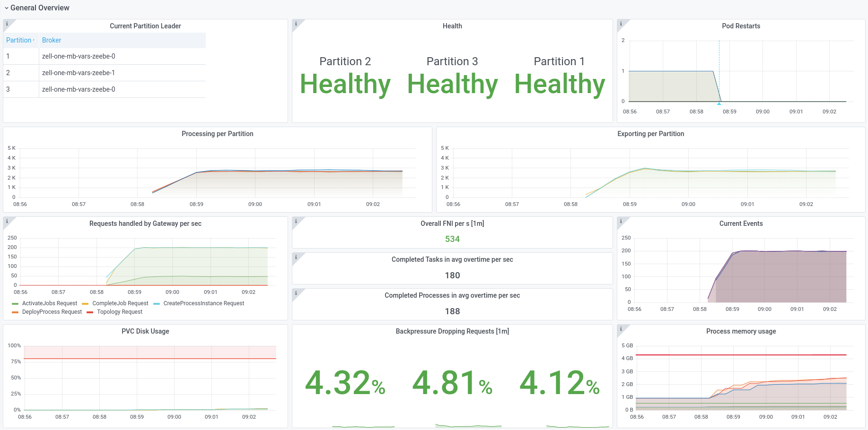Open Processing per Partition title menu
Viewport: 868px width, 430px height.
(x=218, y=134)
